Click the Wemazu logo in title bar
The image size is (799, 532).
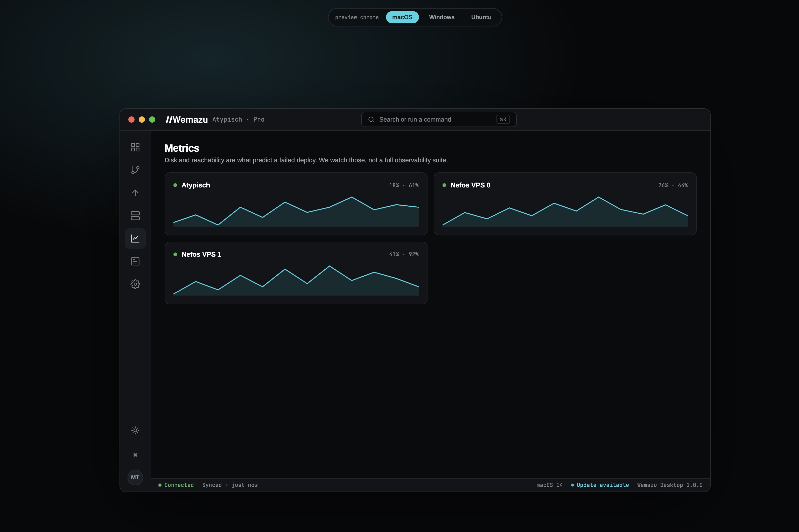tap(187, 120)
